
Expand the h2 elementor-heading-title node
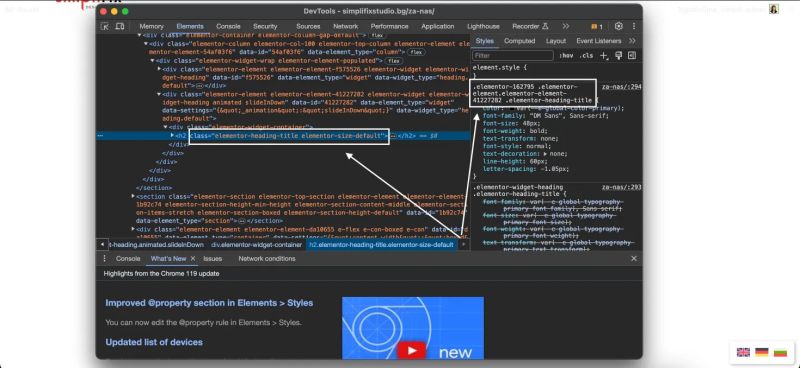coord(172,136)
